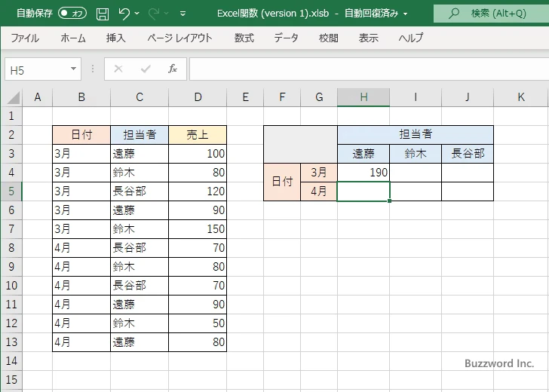Click the 遠藤 header cell in H3
The height and width of the screenshot is (392, 549).
[x=363, y=154]
